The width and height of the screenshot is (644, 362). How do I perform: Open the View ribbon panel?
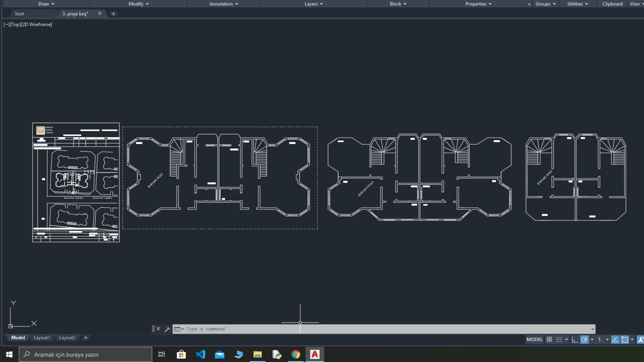tap(636, 4)
